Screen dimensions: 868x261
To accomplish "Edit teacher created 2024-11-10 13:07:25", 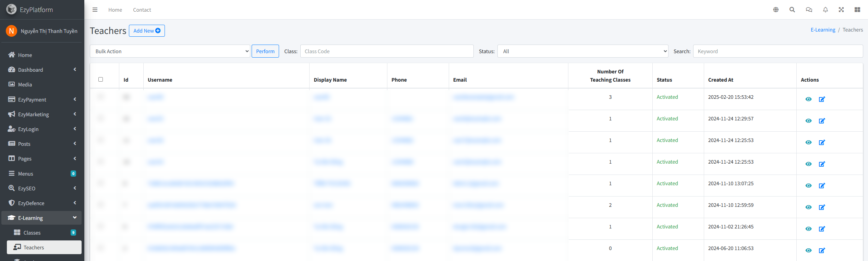I will click(822, 186).
